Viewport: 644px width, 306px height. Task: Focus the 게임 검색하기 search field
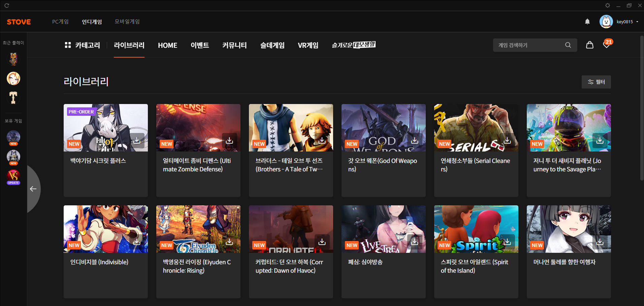[529, 45]
